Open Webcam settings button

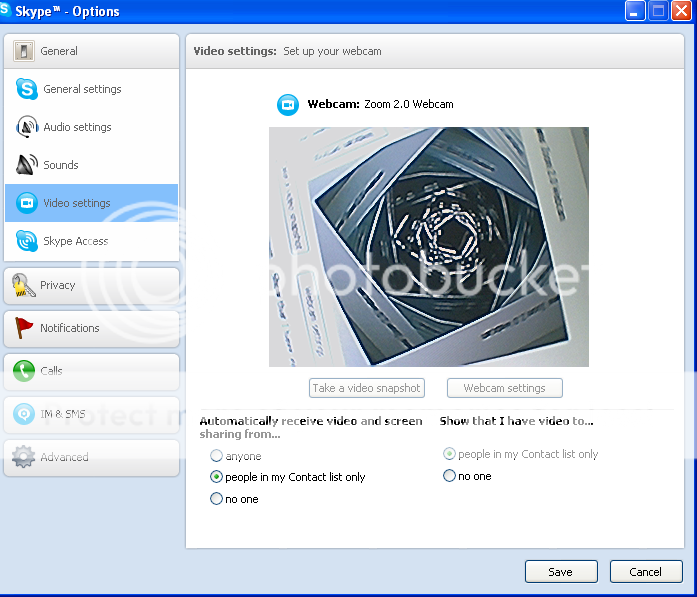[505, 388]
